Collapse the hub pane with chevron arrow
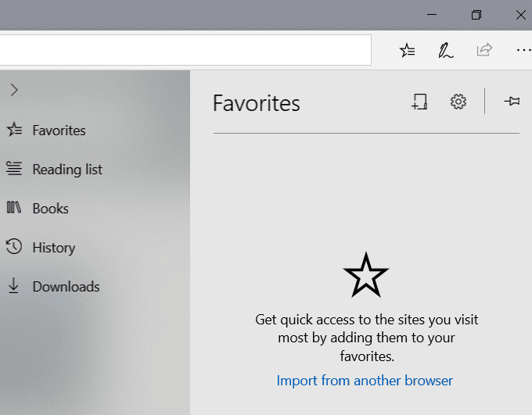This screenshot has height=415, width=532. pyautogui.click(x=14, y=90)
